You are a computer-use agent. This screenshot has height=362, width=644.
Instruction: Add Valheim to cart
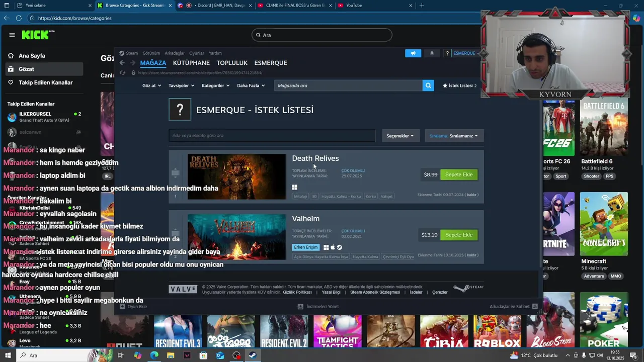(459, 235)
